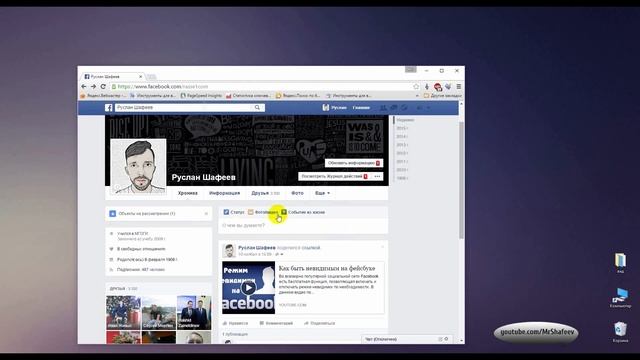This screenshot has height=360, width=640.
Task: Click Посмотреть Журнал действий button
Action: point(334,176)
